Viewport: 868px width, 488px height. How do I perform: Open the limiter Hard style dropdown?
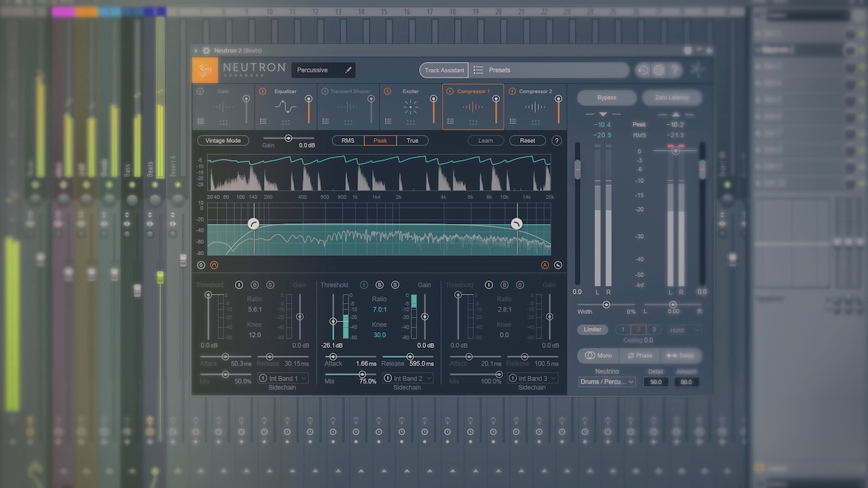(684, 330)
